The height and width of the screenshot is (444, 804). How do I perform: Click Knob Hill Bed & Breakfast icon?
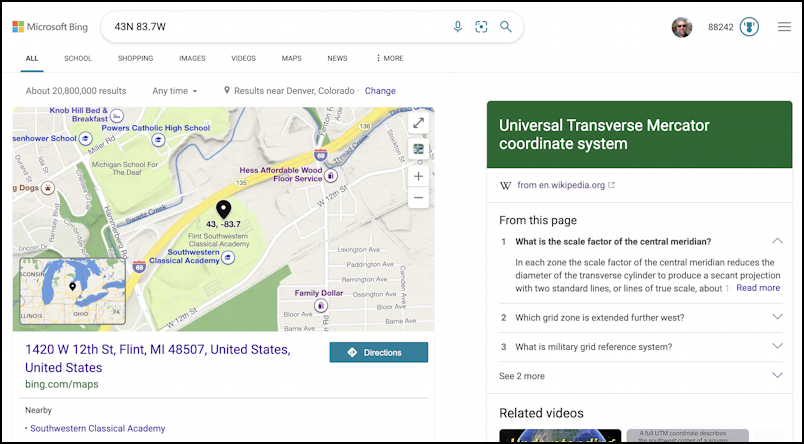click(x=117, y=114)
